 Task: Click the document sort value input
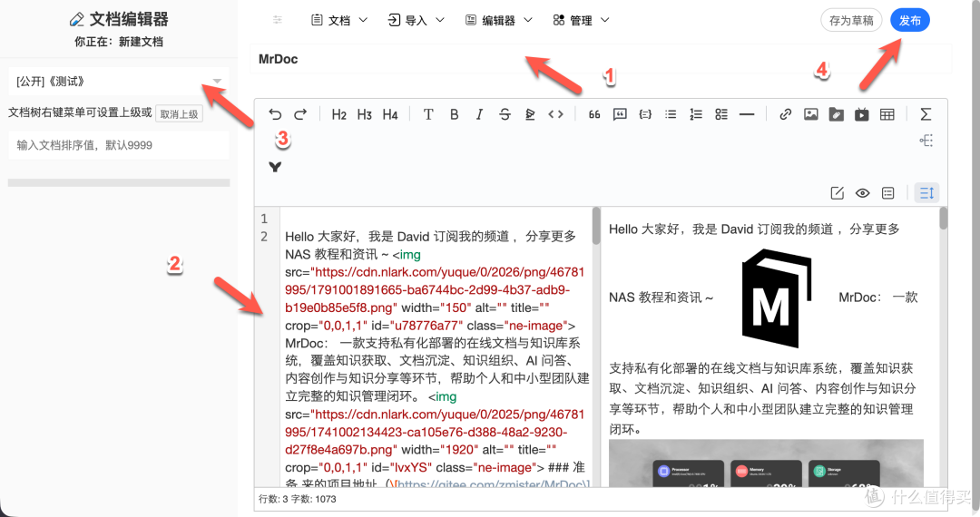tap(119, 145)
